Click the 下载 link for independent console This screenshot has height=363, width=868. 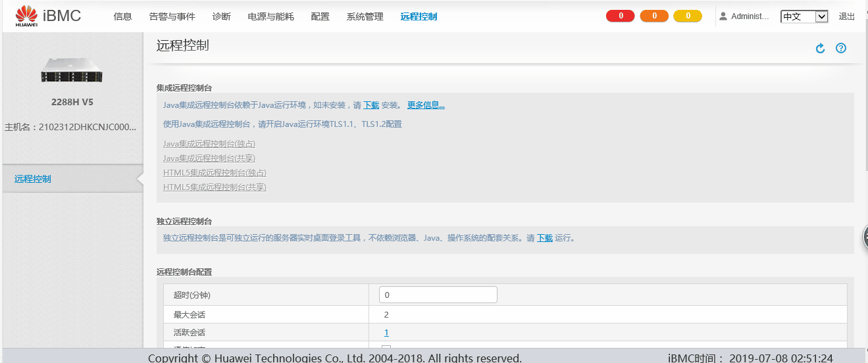545,238
